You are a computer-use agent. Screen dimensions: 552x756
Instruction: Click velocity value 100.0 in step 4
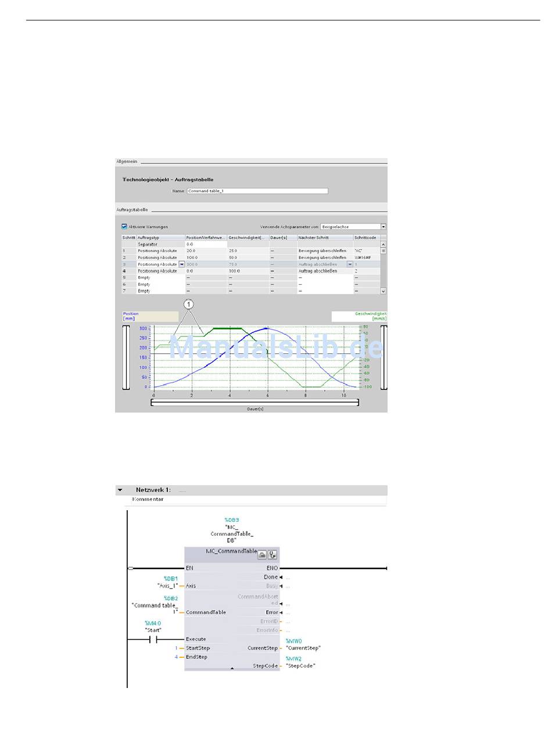[x=248, y=271]
